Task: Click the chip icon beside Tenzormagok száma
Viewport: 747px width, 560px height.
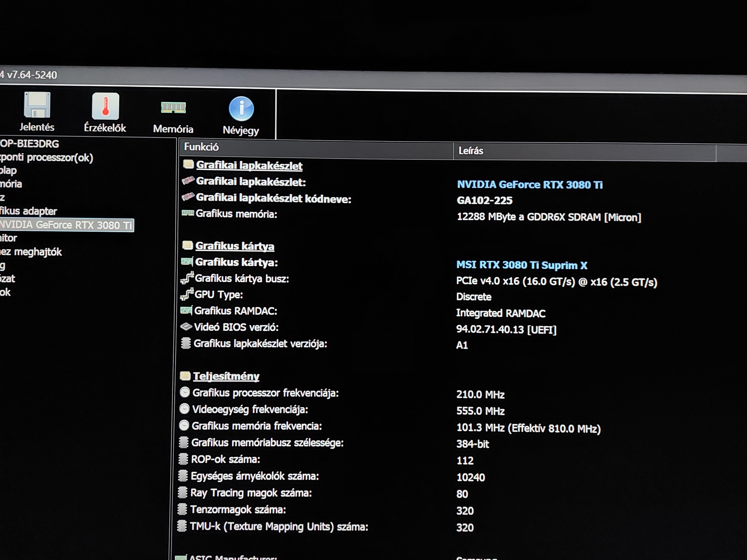Action: (x=182, y=509)
